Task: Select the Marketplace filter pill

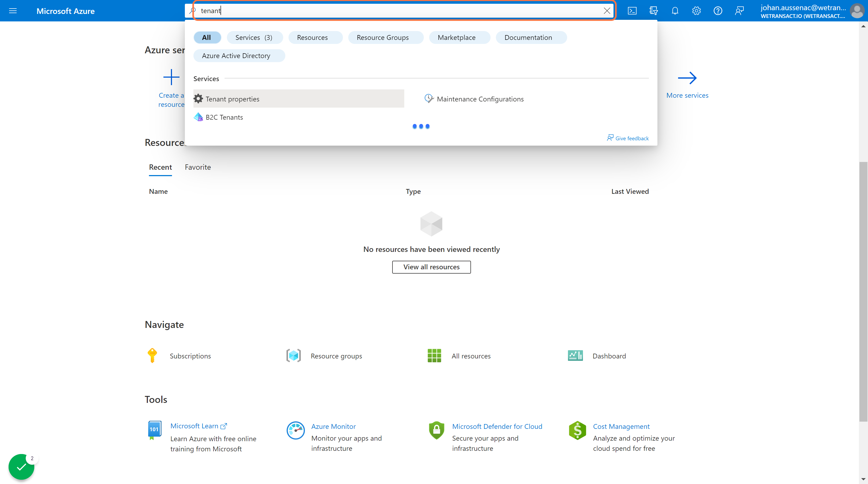Action: click(459, 37)
